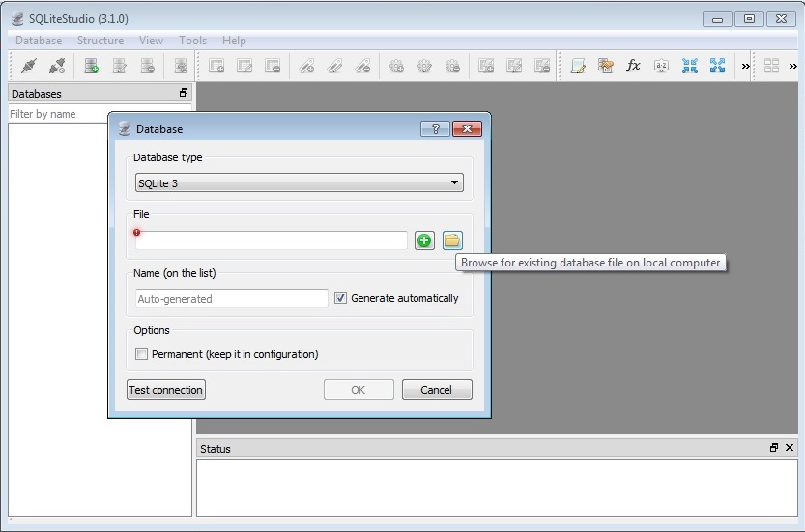The width and height of the screenshot is (805, 532).
Task: Click the Disconnect from database icon
Action: [x=57, y=66]
